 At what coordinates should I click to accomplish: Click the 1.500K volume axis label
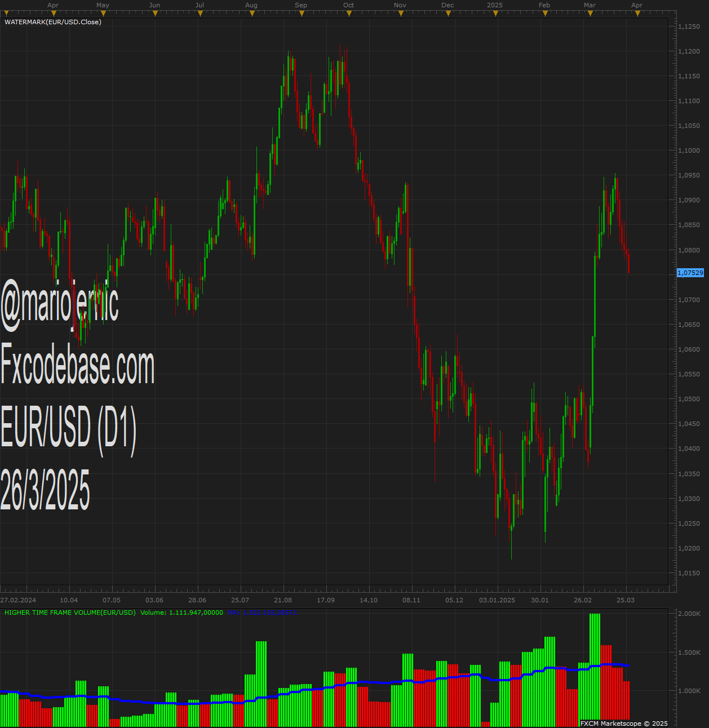click(x=690, y=652)
